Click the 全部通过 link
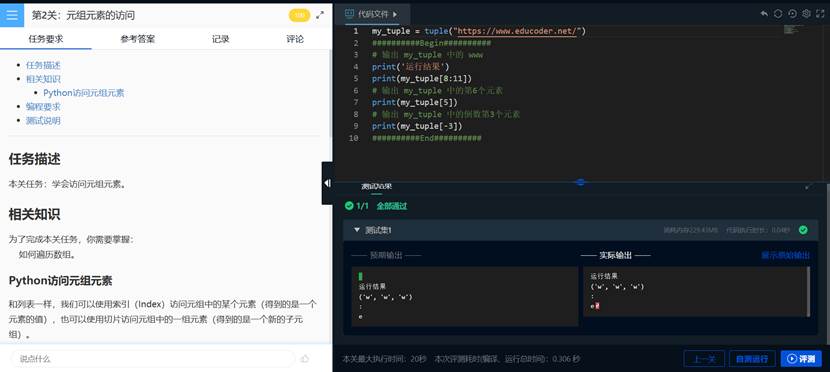This screenshot has width=830, height=372. 392,206
